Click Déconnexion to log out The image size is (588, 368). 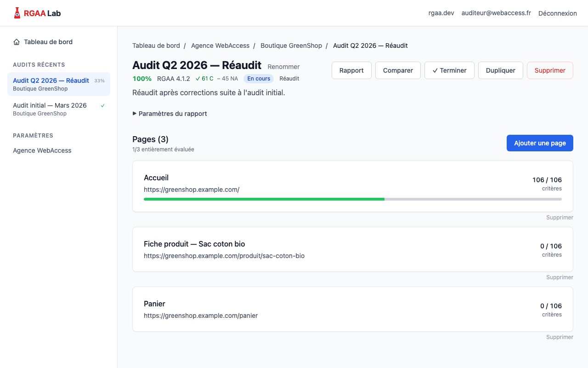[x=557, y=13]
